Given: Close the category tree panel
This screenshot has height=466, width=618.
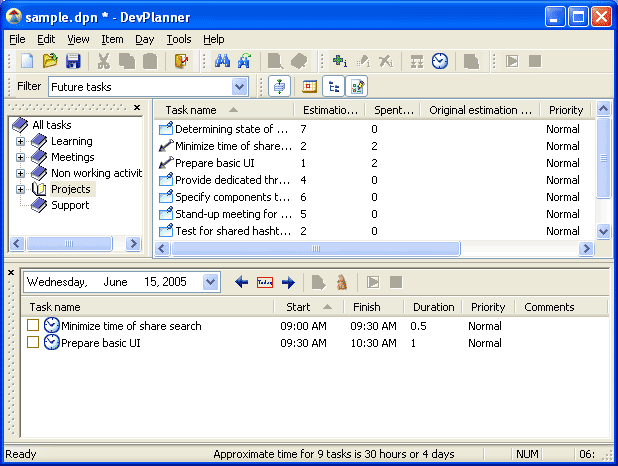Looking at the screenshot, I should tap(137, 107).
